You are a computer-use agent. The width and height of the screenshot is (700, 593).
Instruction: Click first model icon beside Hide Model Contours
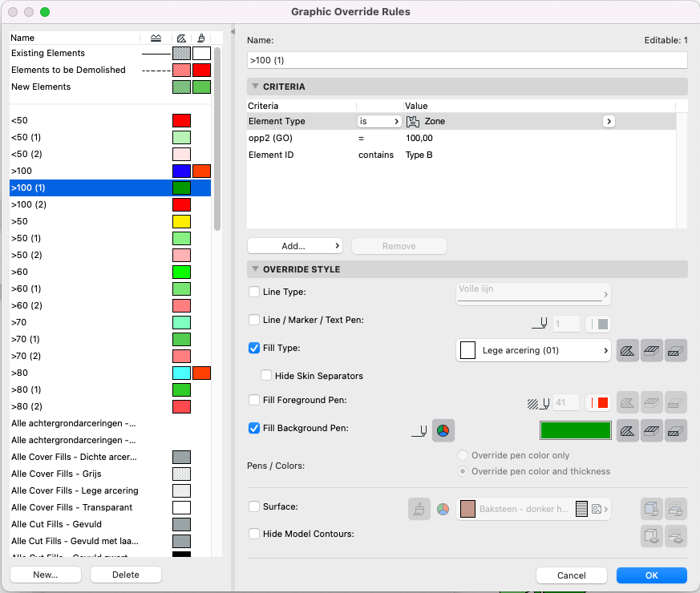[651, 536]
